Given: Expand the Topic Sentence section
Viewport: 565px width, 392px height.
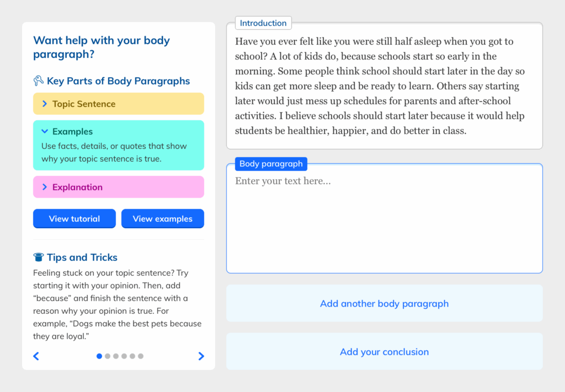Looking at the screenshot, I should 119,104.
